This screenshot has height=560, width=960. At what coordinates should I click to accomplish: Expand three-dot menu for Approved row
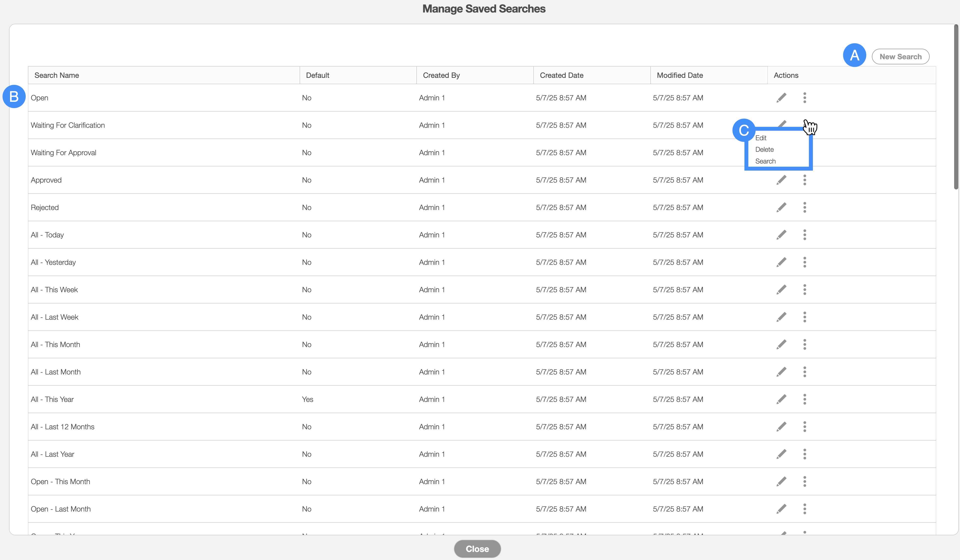coord(805,180)
